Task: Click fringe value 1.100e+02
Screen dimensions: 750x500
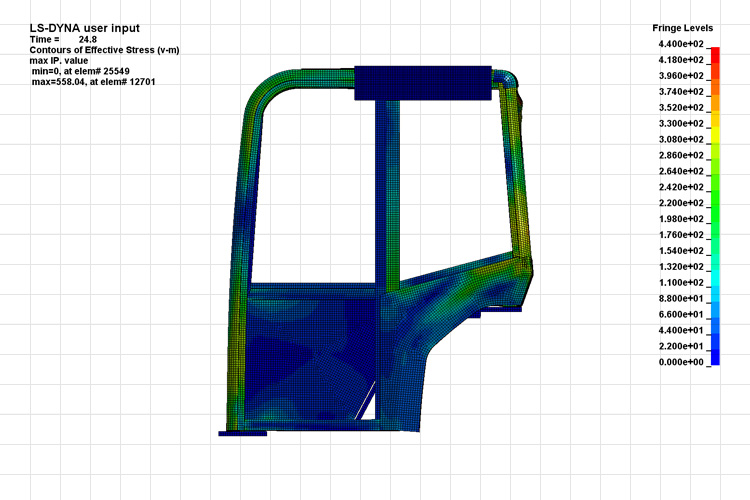Action: coord(681,282)
